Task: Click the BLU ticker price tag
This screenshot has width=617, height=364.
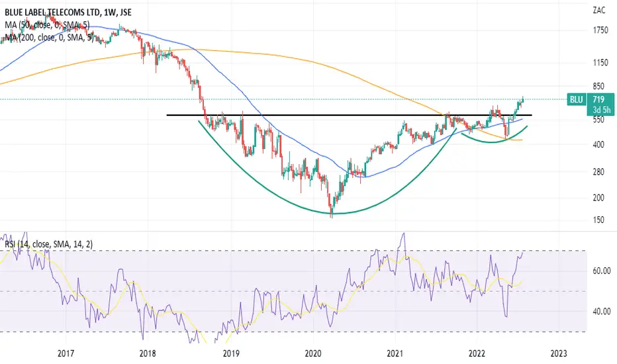Action: coord(576,99)
